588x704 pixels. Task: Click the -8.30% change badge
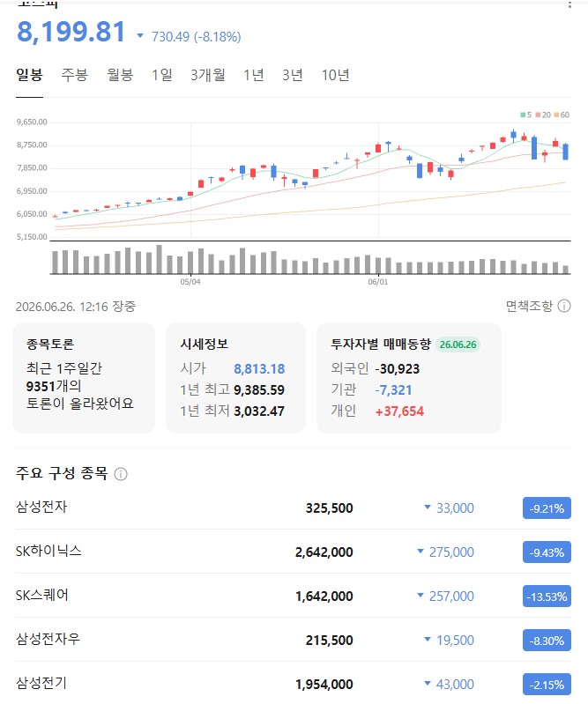pyautogui.click(x=547, y=641)
